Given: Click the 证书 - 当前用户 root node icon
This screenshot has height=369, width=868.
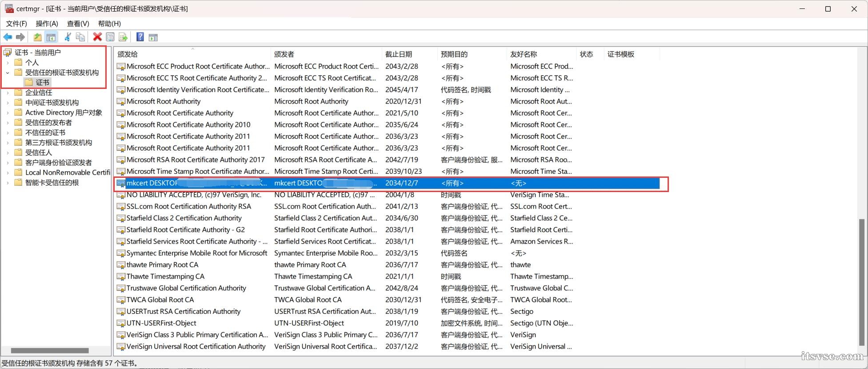Looking at the screenshot, I should point(8,52).
